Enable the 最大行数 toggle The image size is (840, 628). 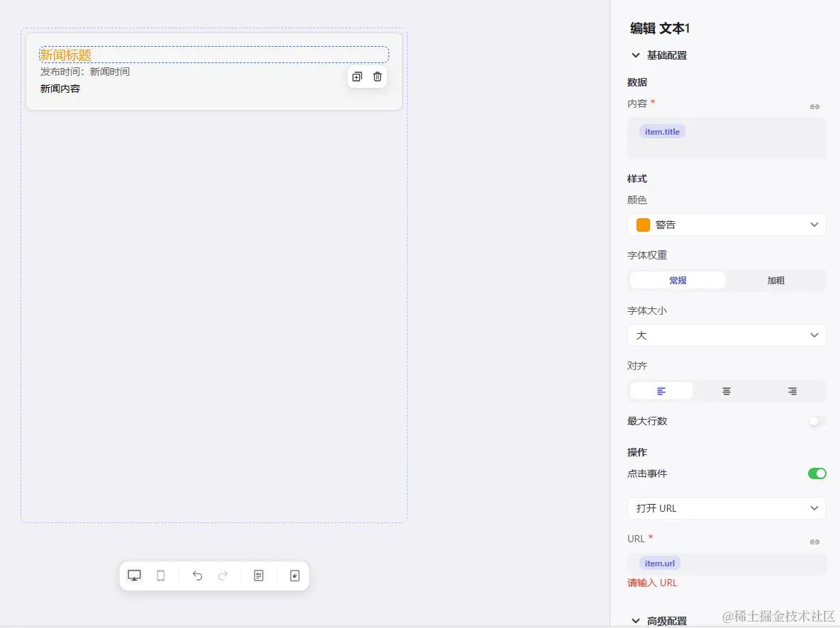point(816,421)
